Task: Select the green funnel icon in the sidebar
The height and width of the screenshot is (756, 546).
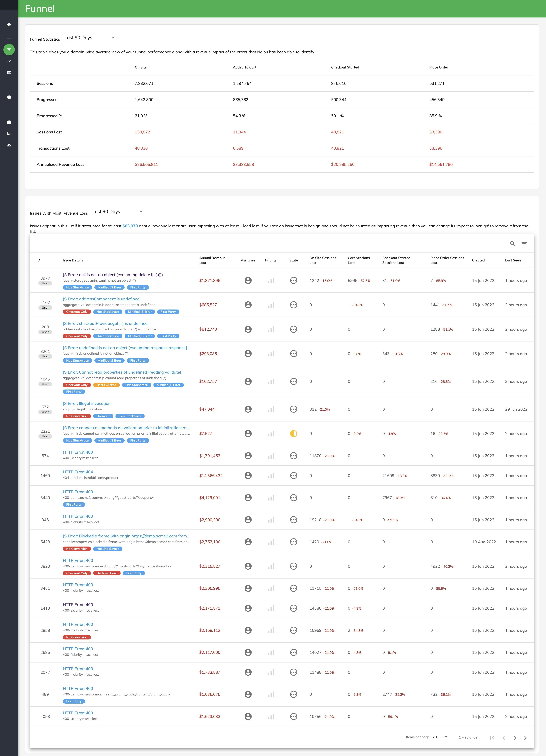Action: tap(9, 49)
